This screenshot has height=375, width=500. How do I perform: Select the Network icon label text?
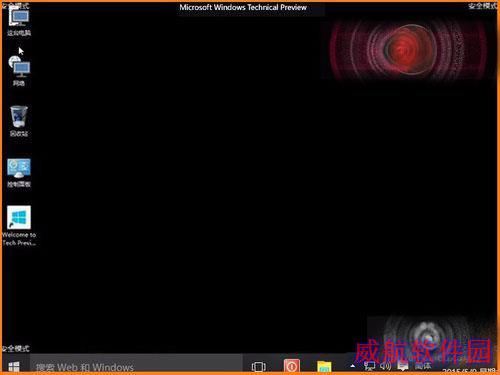coord(19,83)
